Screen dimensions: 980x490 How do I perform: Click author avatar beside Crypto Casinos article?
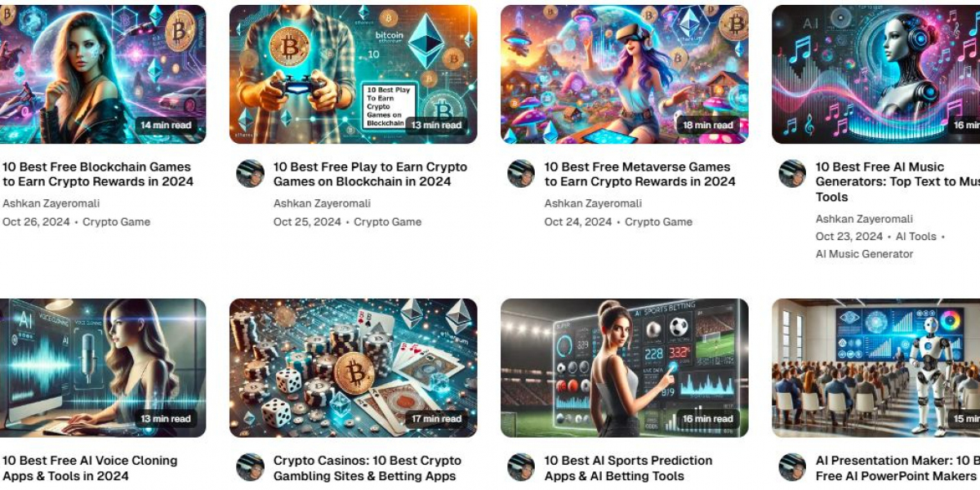pos(250,467)
